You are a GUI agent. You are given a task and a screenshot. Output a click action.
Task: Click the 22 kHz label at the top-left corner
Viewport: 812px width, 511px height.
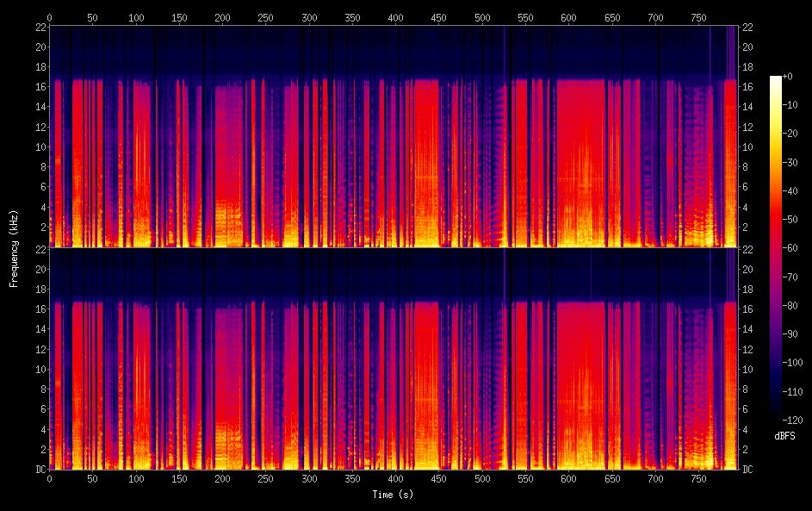[x=39, y=27]
